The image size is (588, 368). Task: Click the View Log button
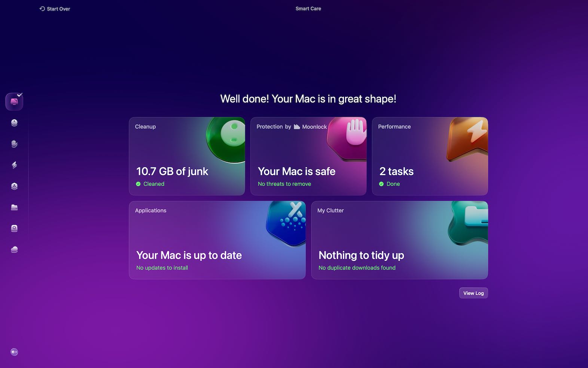[473, 293]
